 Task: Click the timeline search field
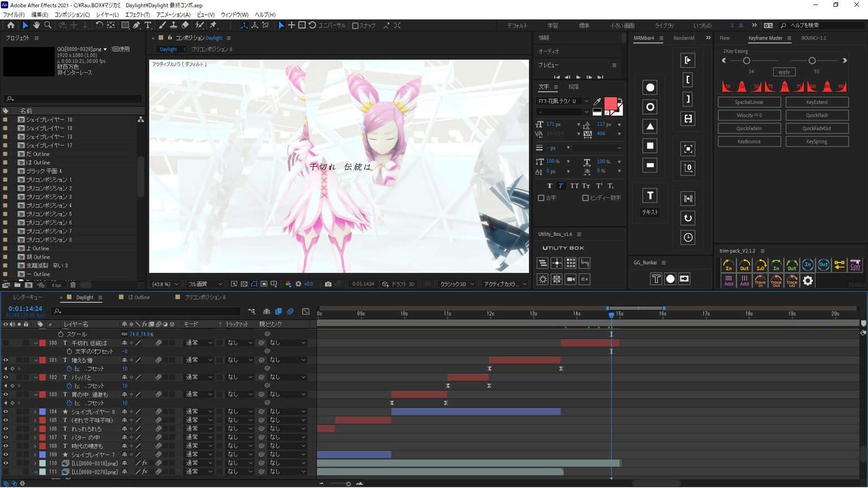coord(147,311)
